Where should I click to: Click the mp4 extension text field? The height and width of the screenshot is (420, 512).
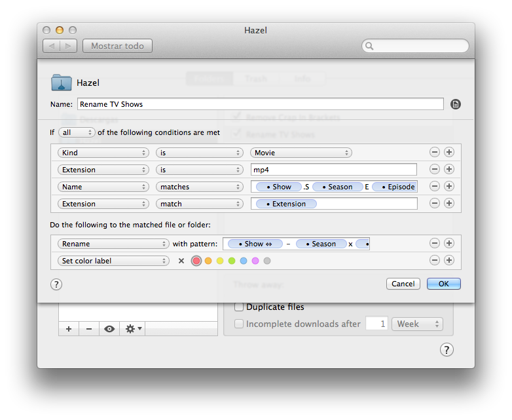point(334,170)
